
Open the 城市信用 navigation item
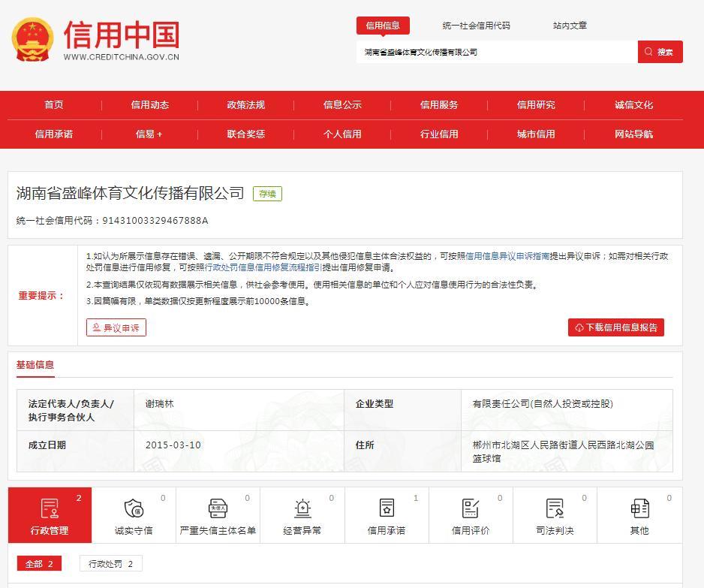pos(536,134)
